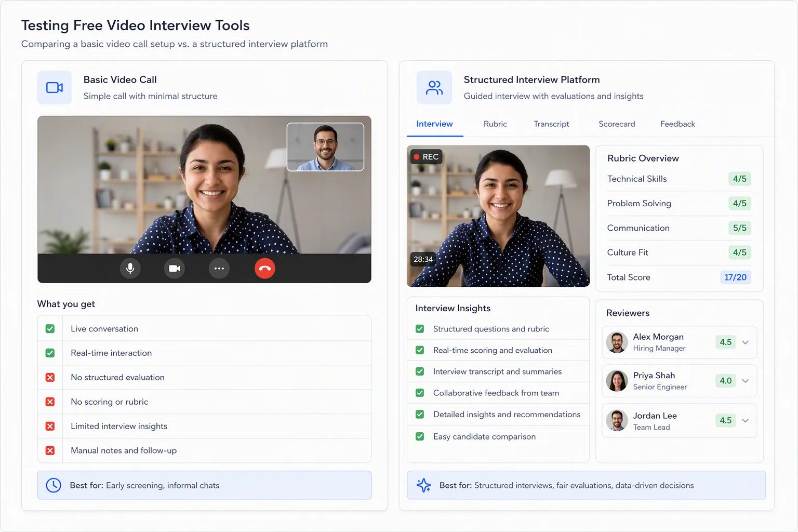Click the sparkle icon beside Structured interviews
798x532 pixels.
coord(424,485)
